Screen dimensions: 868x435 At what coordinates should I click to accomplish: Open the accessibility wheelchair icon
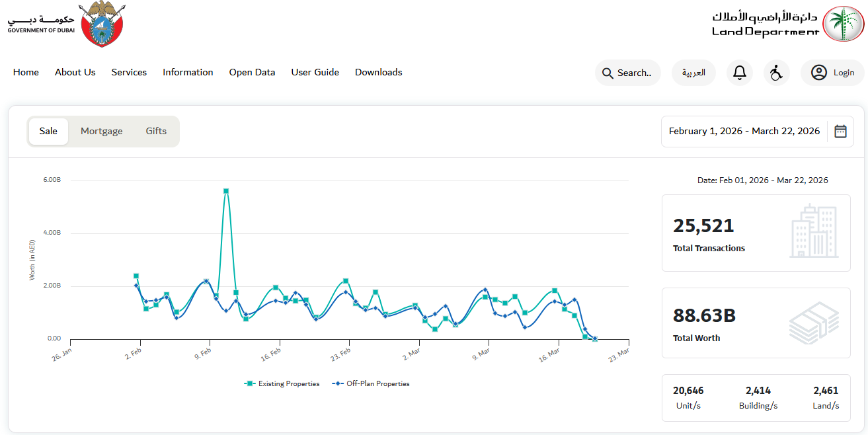coord(776,73)
